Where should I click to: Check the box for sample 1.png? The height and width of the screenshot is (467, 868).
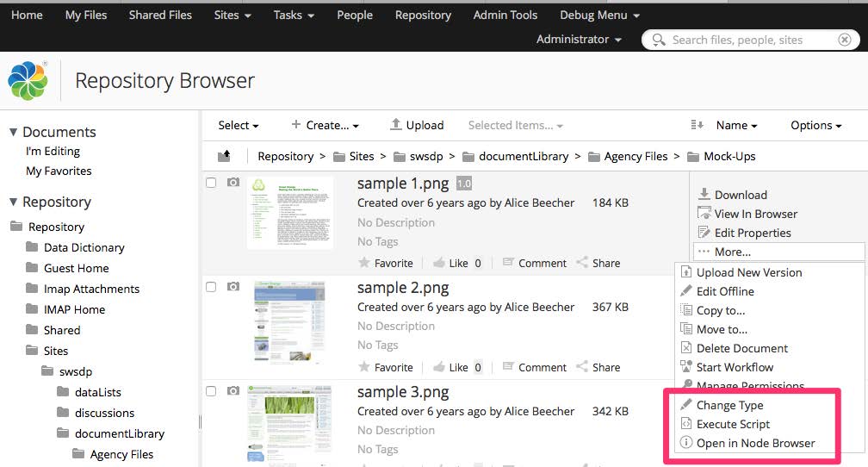click(x=211, y=183)
